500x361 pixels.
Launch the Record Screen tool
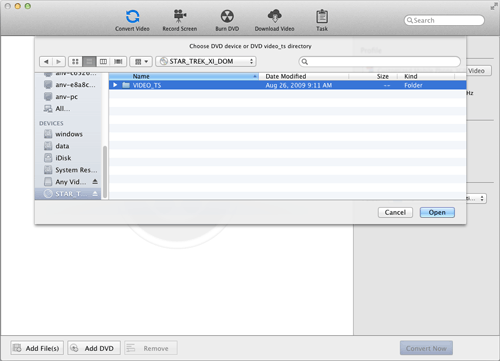coord(180,21)
